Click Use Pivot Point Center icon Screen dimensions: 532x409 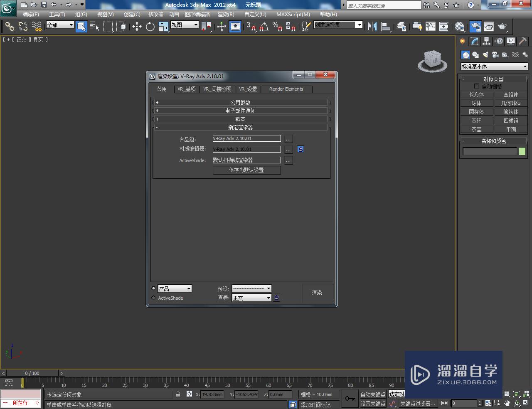(x=206, y=27)
